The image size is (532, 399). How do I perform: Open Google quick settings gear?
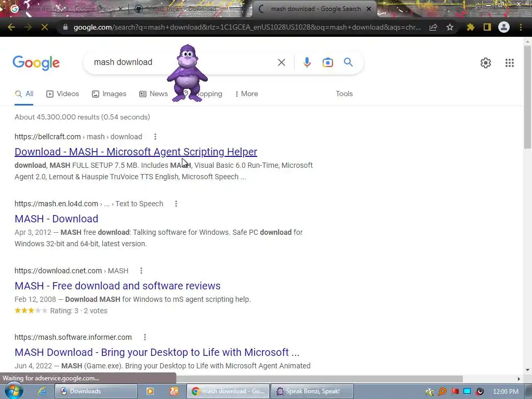tap(486, 63)
